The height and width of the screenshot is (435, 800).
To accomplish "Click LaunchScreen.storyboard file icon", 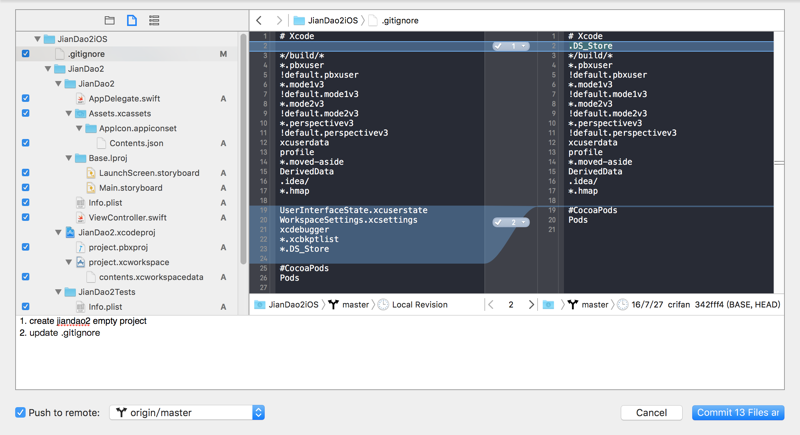I will click(x=90, y=173).
